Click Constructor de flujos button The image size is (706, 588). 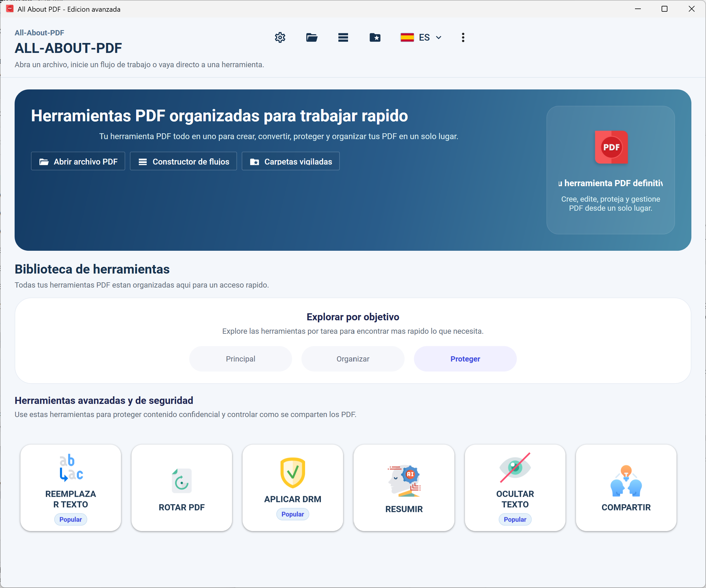183,161
